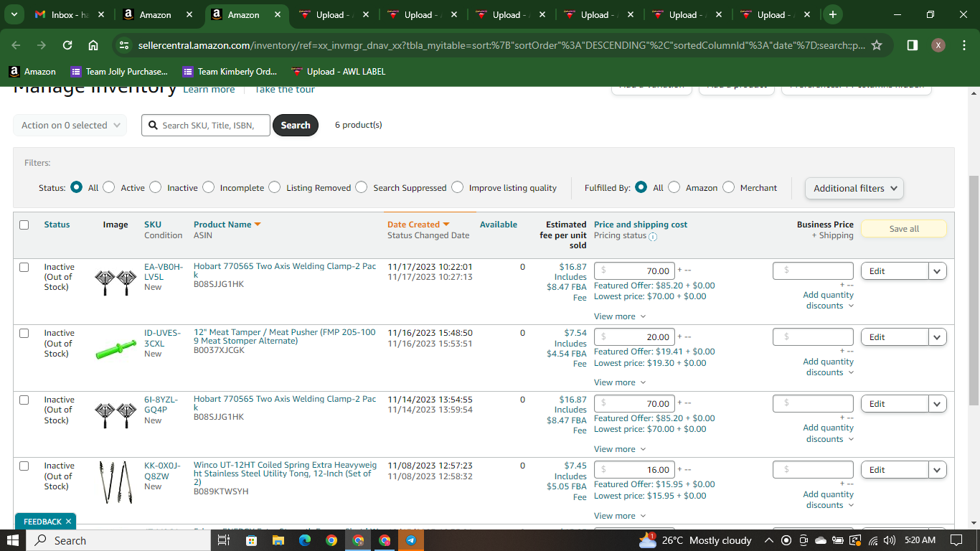Open Edit dropdown arrow for Winco tong
980x551 pixels.
pyautogui.click(x=938, y=470)
